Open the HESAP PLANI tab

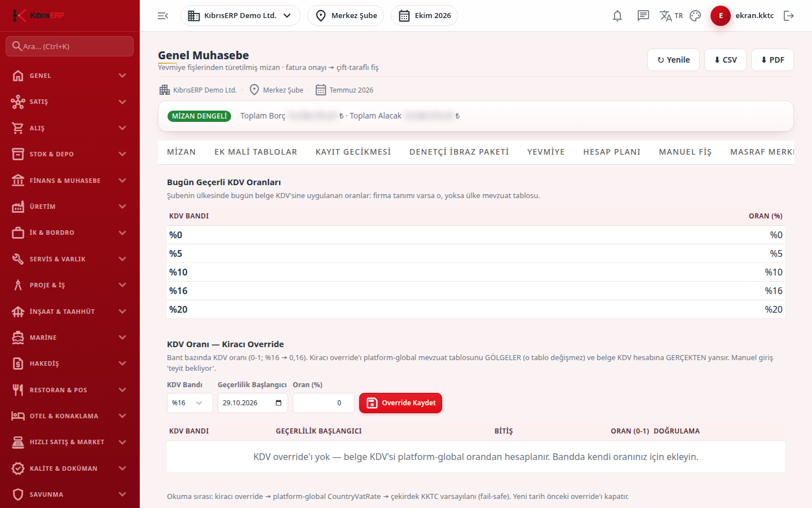612,152
